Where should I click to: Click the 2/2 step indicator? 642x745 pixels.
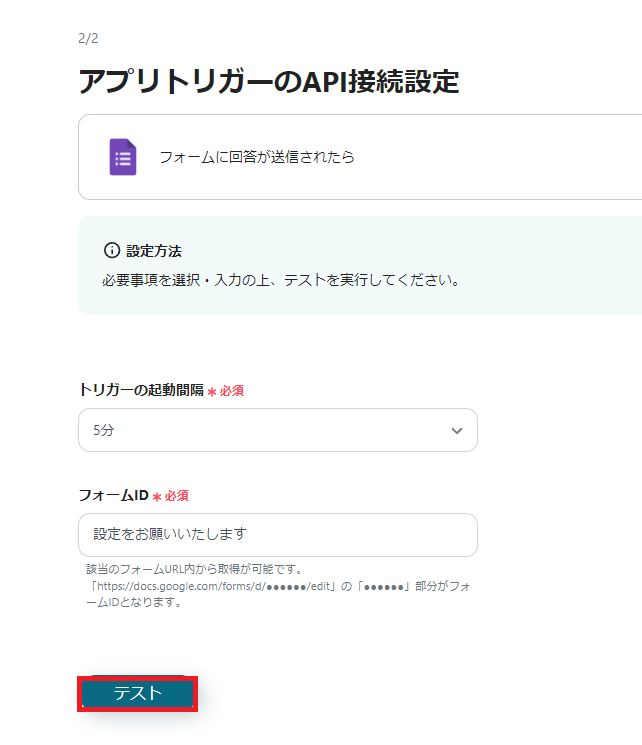pyautogui.click(x=88, y=38)
